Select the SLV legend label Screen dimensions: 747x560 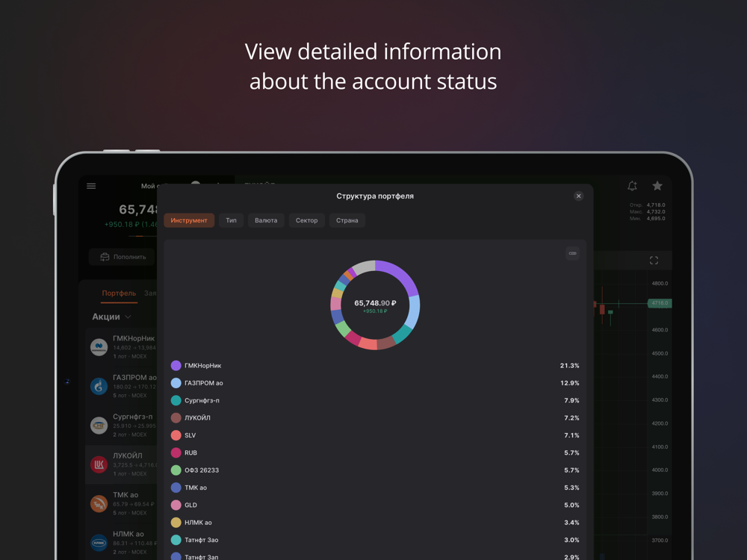point(190,435)
